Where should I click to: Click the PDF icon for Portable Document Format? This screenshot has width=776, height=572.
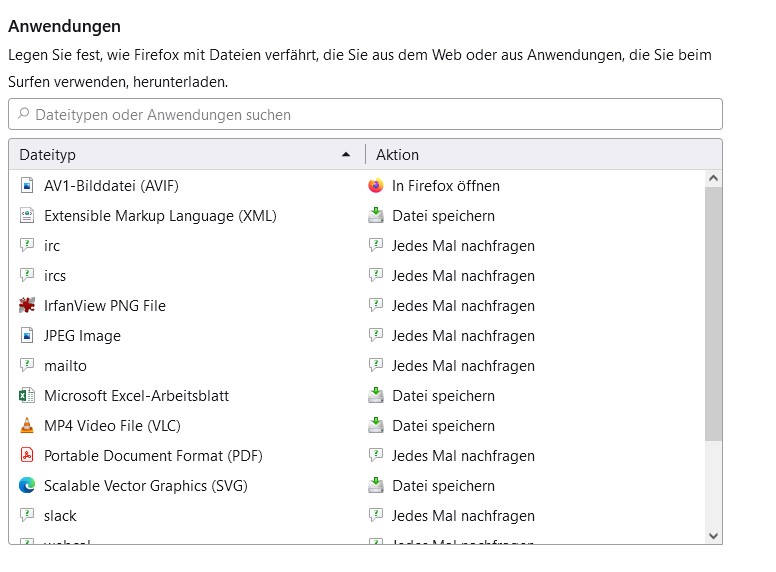point(27,456)
